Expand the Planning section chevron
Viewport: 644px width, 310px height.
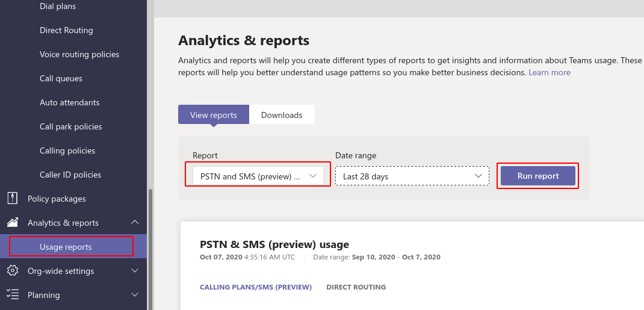tap(134, 295)
